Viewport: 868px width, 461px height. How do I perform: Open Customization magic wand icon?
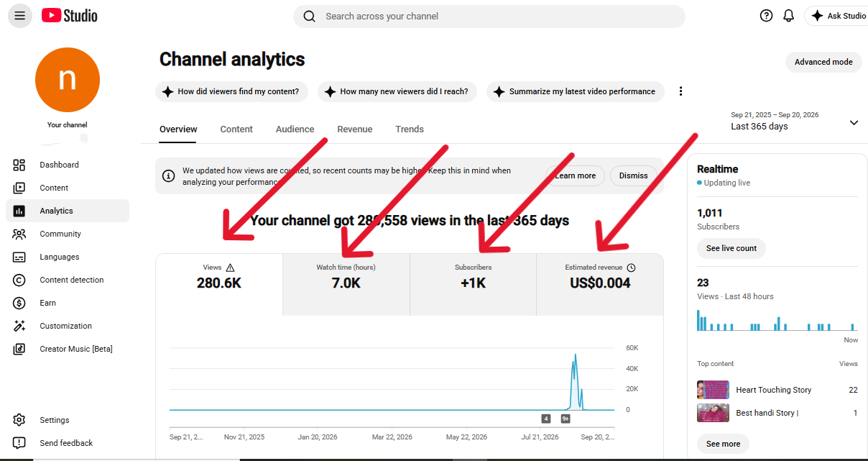point(19,326)
